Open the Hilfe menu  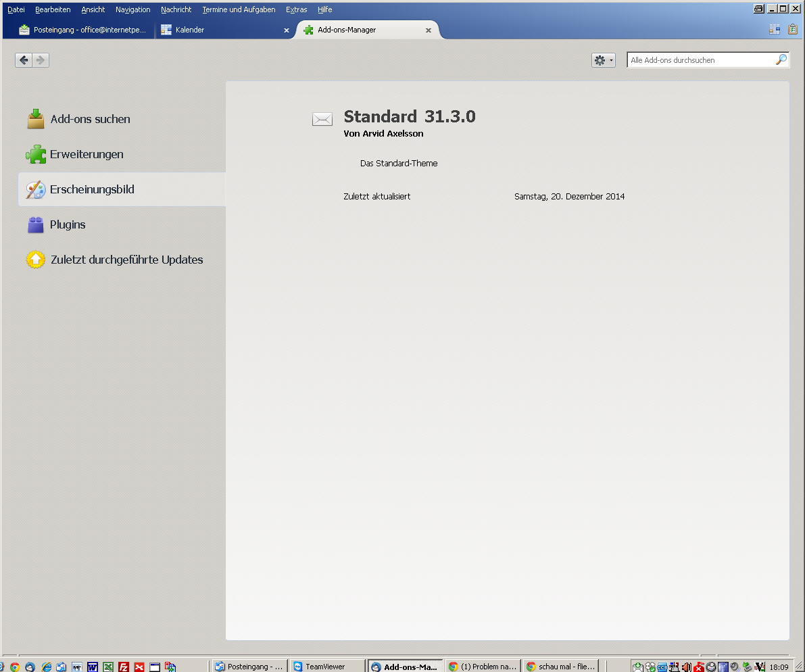click(324, 9)
